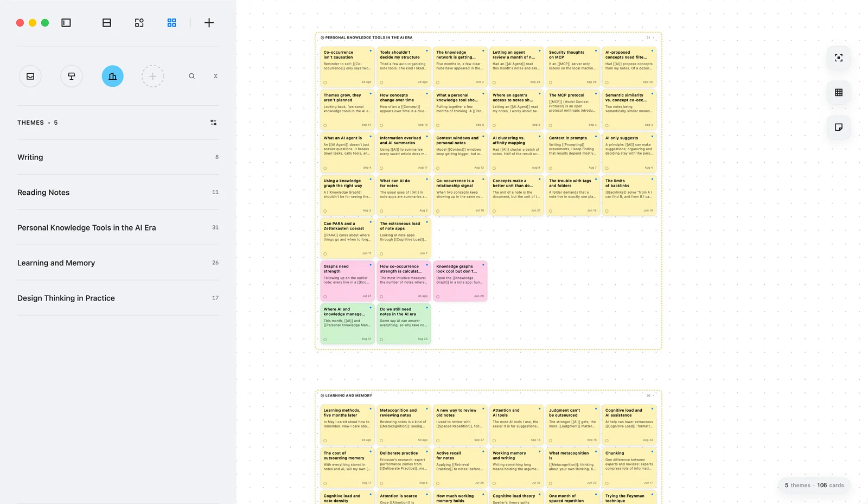Click circle icon before Personal Knowledge Tools header
This screenshot has width=868, height=504.
point(322,38)
